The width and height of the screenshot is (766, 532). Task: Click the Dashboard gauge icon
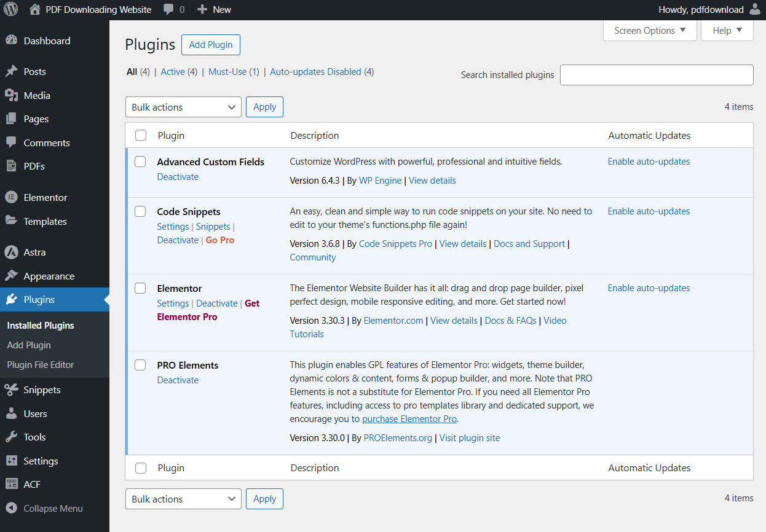click(x=11, y=41)
